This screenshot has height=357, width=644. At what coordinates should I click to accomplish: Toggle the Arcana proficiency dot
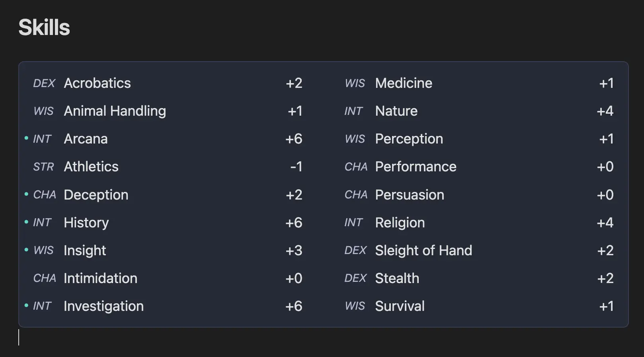(26, 138)
